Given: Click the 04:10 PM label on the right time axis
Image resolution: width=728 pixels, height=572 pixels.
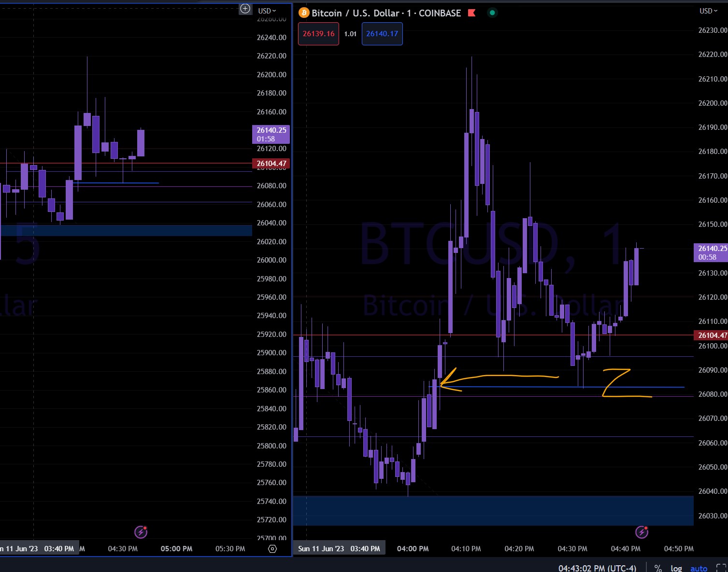Looking at the screenshot, I should 466,548.
